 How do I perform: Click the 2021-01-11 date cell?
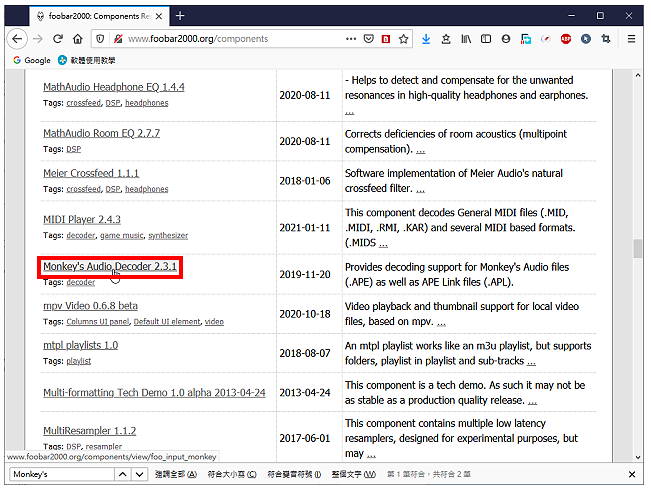click(305, 228)
